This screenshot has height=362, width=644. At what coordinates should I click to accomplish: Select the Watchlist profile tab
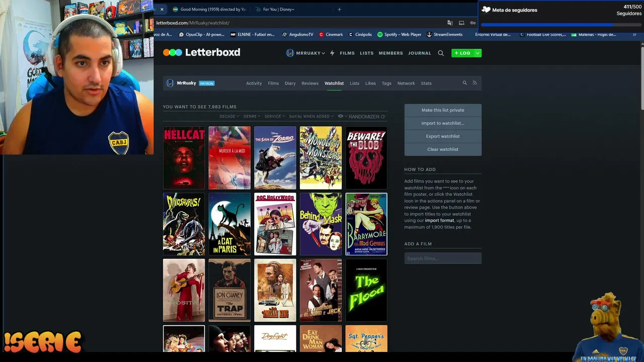coord(334,83)
